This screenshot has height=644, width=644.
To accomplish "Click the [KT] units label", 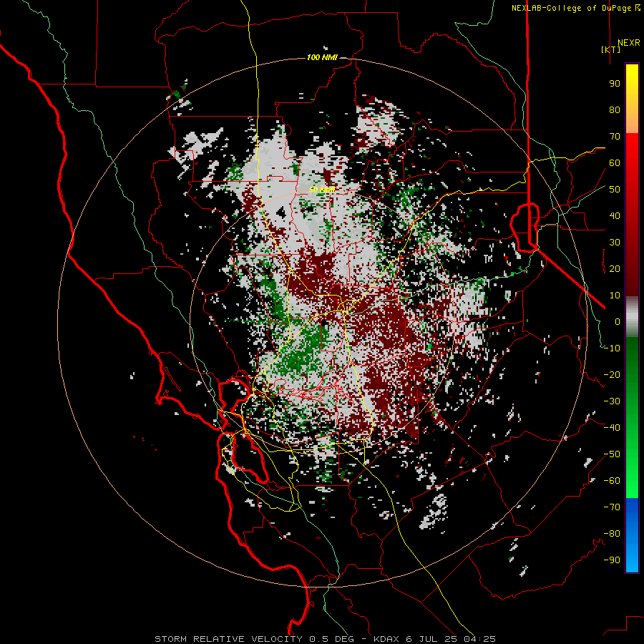I will [x=611, y=49].
